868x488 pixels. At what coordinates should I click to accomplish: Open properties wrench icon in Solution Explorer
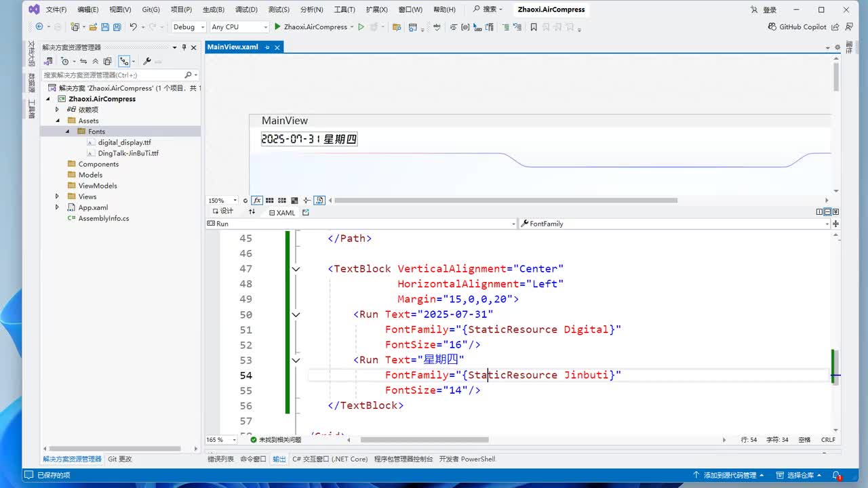click(x=146, y=61)
